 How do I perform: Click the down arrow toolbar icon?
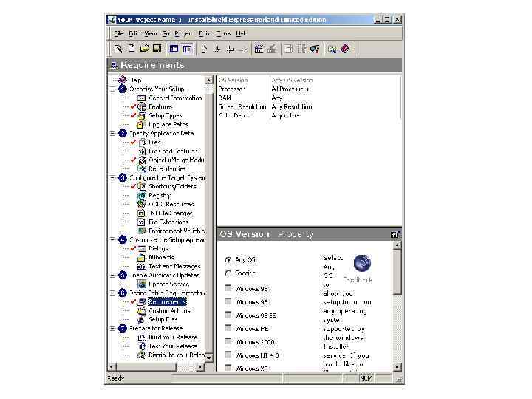point(216,50)
